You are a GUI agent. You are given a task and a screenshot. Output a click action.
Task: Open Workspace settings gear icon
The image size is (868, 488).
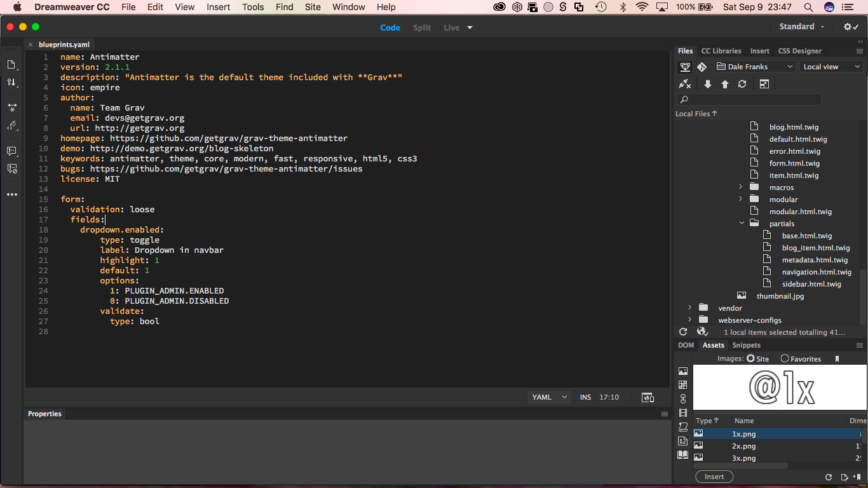[x=851, y=27]
